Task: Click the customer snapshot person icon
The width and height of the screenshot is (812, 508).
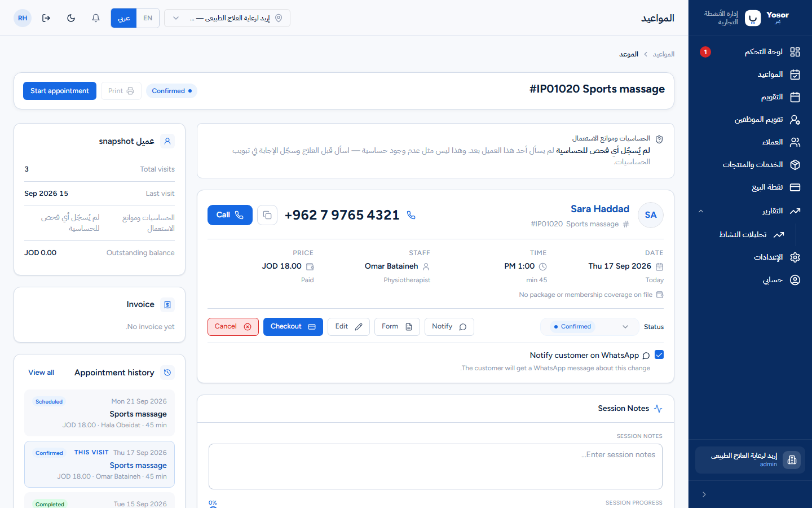Action: tap(167, 141)
